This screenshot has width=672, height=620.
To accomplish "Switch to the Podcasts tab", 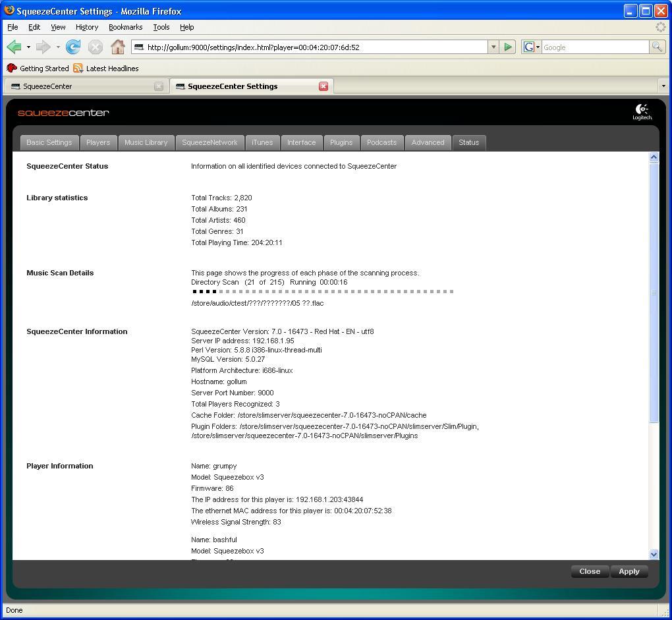I will pyautogui.click(x=382, y=143).
